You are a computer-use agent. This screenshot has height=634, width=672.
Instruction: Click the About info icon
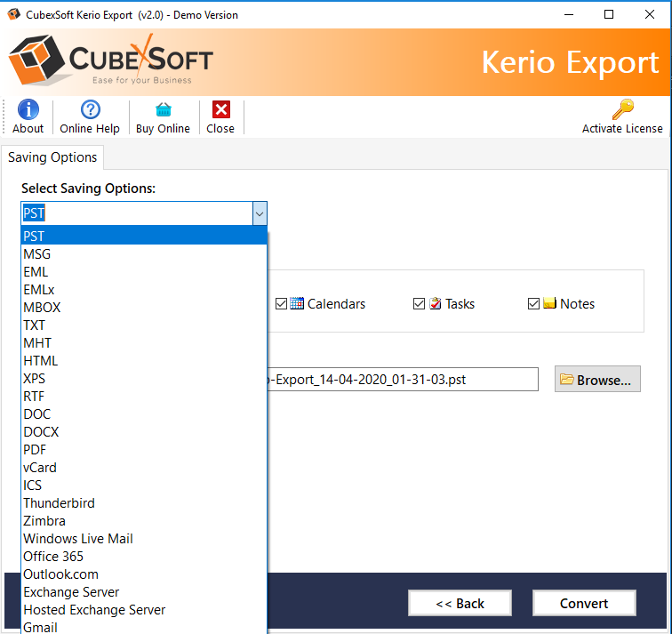click(28, 109)
